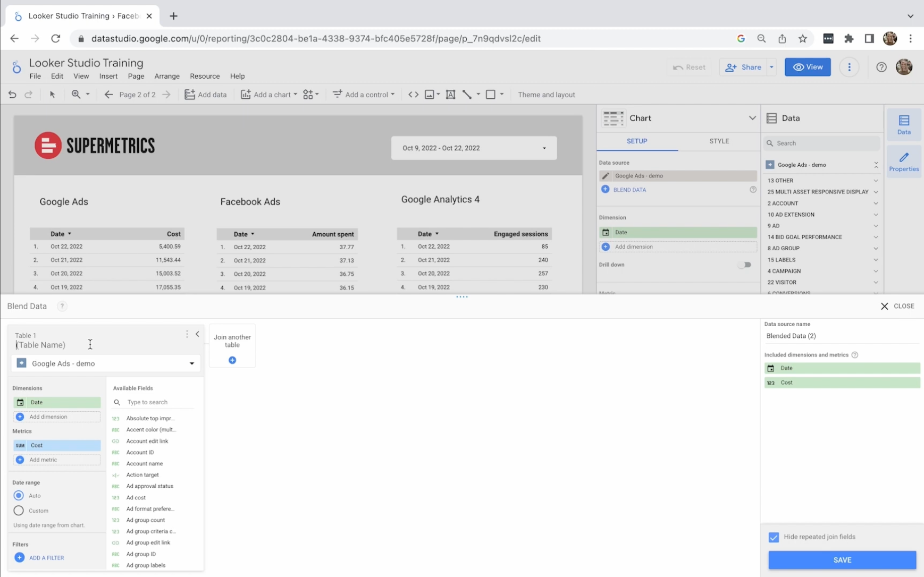Open the Resource menu
This screenshot has width=924, height=577.
click(205, 76)
